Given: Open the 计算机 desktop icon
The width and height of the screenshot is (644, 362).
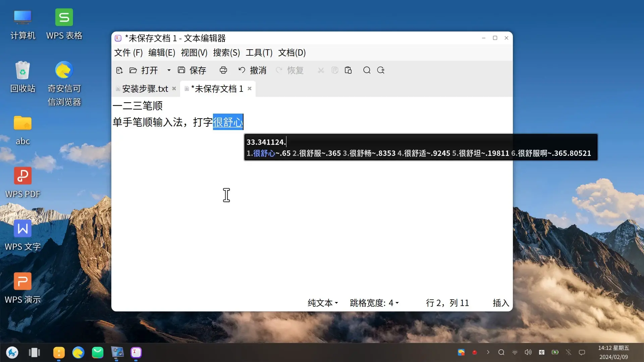Looking at the screenshot, I should (22, 25).
